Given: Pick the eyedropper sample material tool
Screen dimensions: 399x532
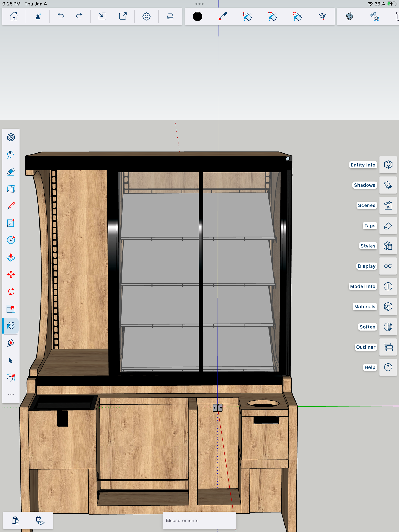Looking at the screenshot, I should pyautogui.click(x=223, y=16).
